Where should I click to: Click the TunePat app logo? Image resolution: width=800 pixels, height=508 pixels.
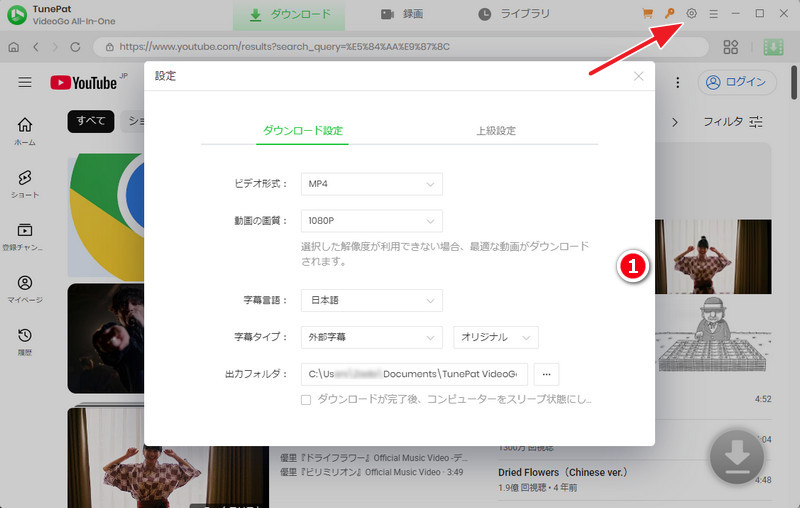(17, 15)
